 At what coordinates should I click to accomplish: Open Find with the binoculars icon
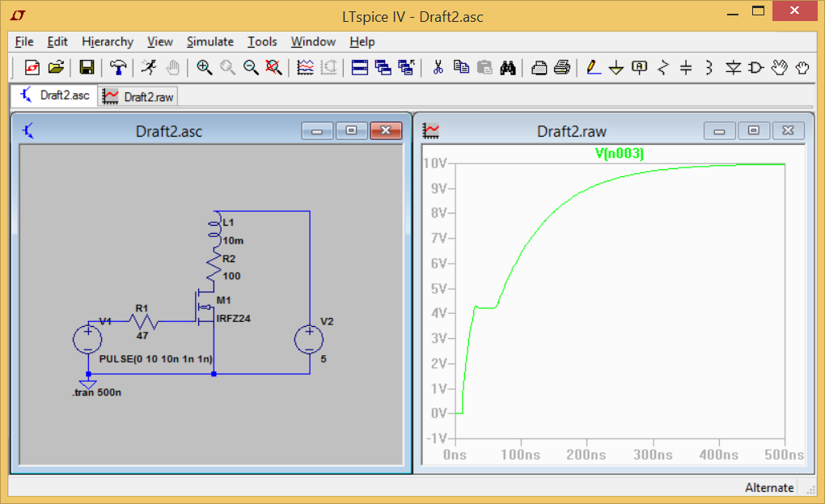tap(508, 67)
